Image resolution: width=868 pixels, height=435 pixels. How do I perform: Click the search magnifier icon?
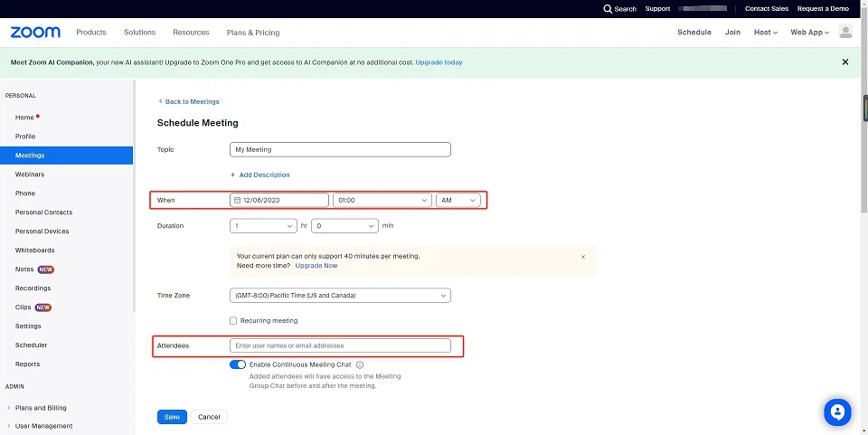608,9
